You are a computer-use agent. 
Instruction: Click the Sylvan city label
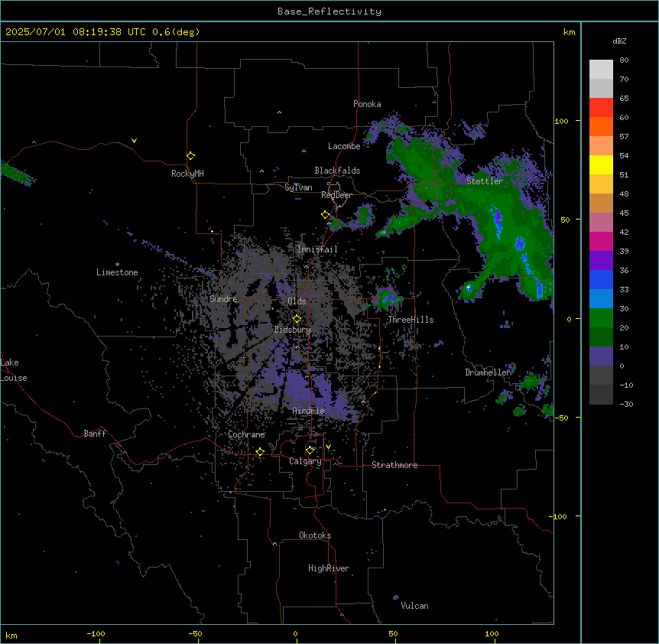pyautogui.click(x=298, y=187)
